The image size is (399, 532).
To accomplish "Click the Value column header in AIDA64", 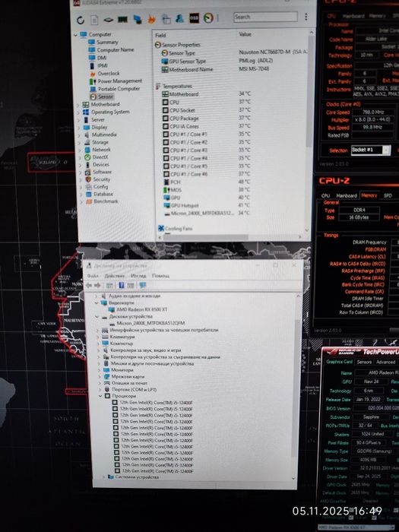I will [245, 34].
